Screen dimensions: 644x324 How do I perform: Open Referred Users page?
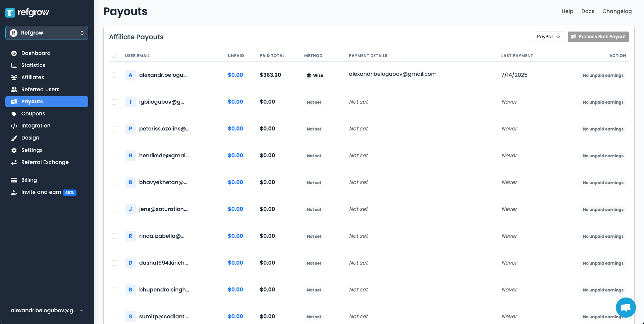47,90
